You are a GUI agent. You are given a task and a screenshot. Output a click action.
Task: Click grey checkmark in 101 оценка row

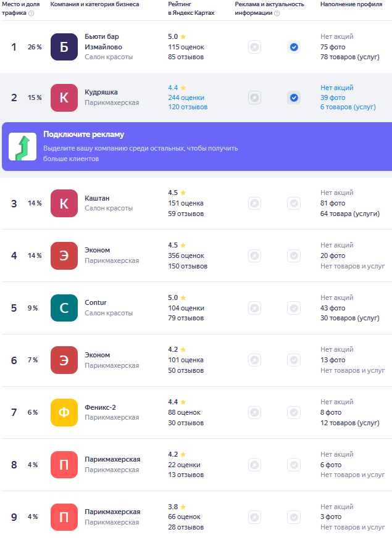[294, 360]
